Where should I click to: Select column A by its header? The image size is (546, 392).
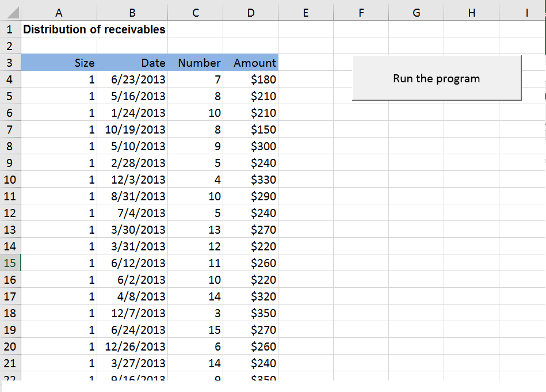[59, 12]
